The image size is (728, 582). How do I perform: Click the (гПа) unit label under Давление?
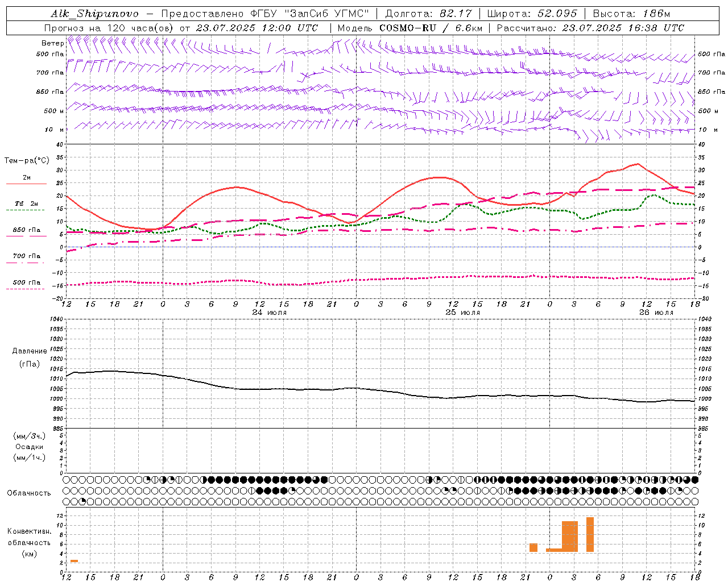30,364
